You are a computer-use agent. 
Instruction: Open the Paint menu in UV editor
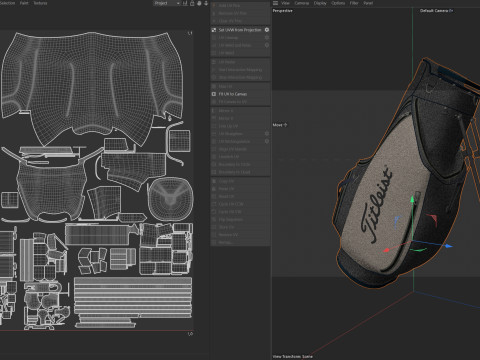pos(24,3)
